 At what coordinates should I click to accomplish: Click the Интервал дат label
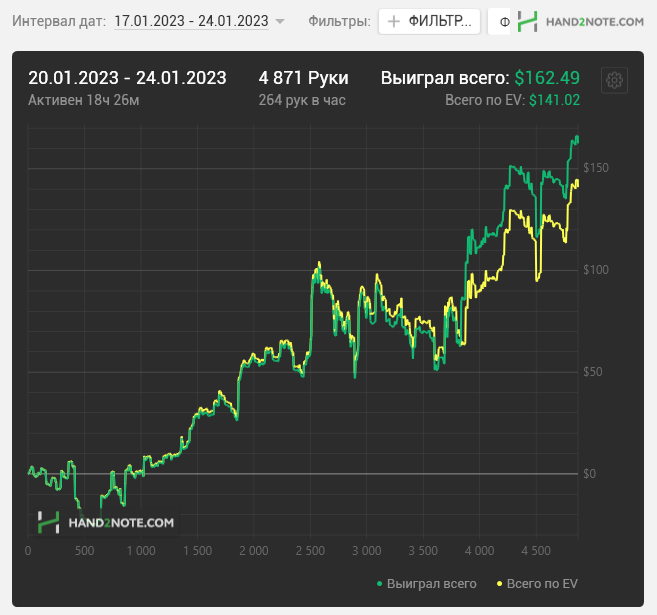tap(59, 21)
